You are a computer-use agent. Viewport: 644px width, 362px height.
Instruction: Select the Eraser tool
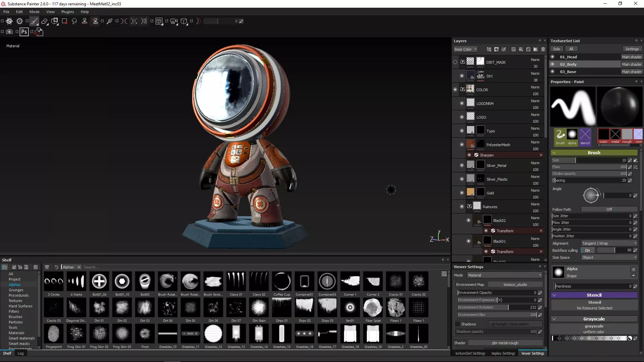(44, 21)
